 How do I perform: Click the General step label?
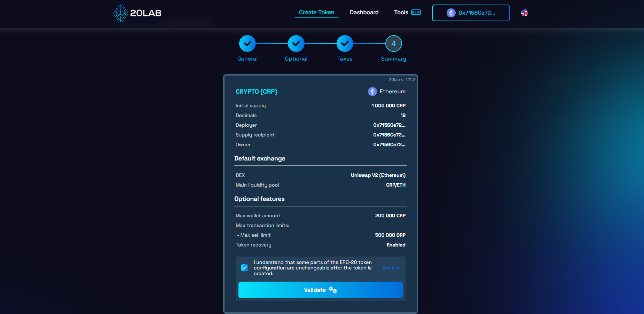[x=248, y=59]
